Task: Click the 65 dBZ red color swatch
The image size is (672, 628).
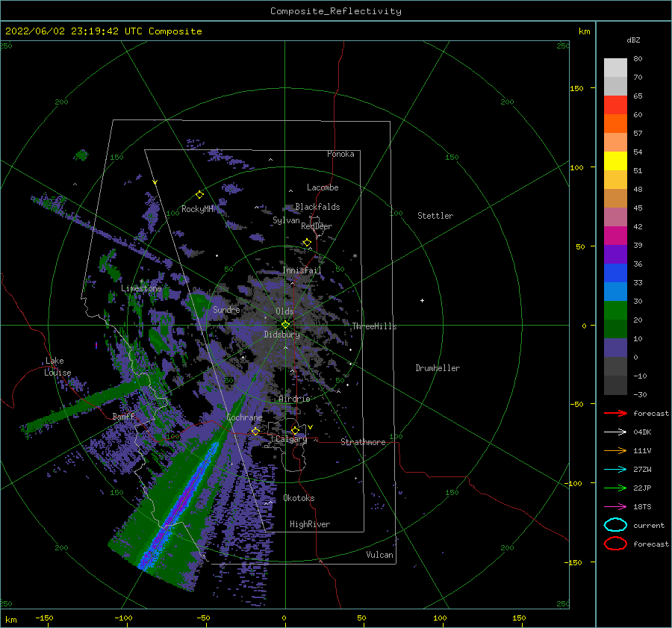Action: coord(615,105)
